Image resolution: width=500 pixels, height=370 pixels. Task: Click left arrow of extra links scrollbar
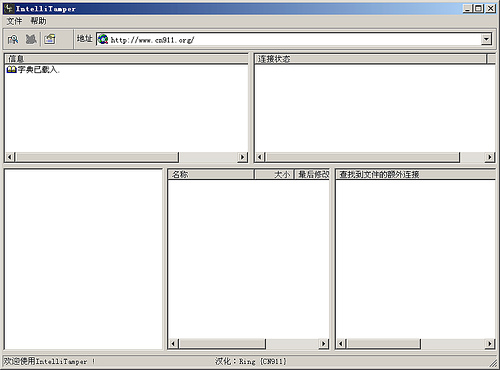tap(341, 344)
